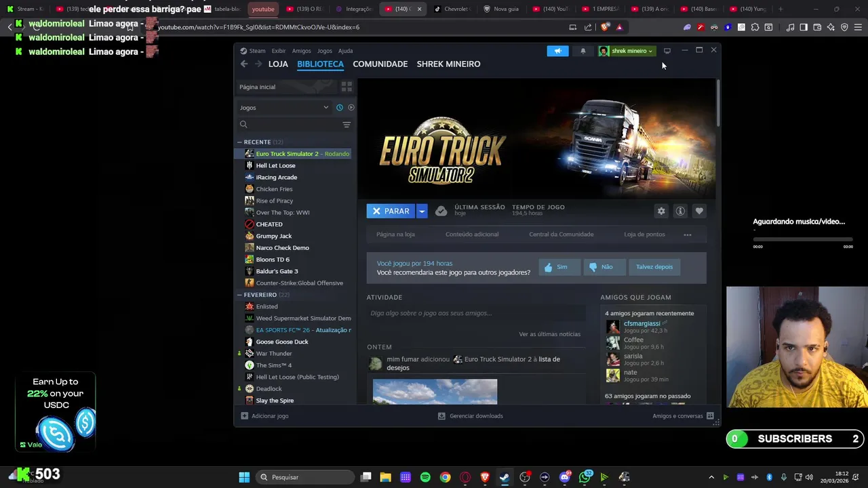868x488 pixels.
Task: Show game info icon
Action: [680, 211]
